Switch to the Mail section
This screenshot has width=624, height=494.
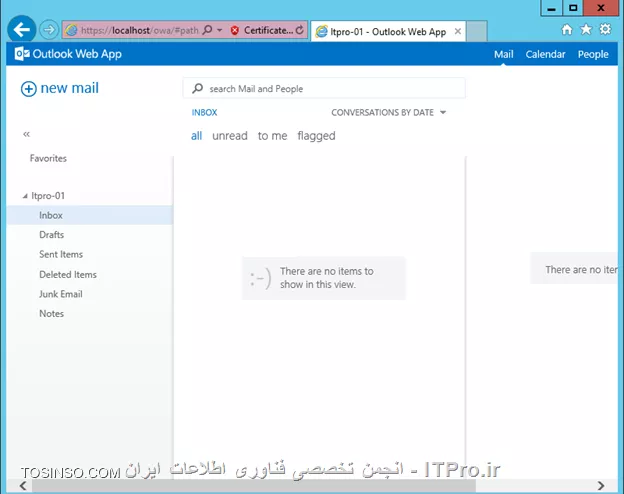[503, 54]
